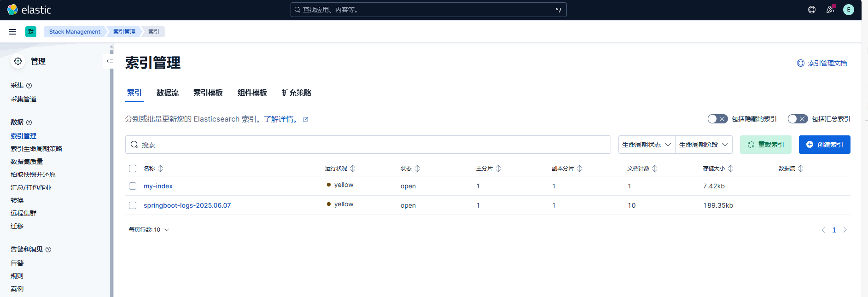Image resolution: width=868 pixels, height=297 pixels.
Task: Open the 每页行数: 10 dropdown
Action: 149,230
